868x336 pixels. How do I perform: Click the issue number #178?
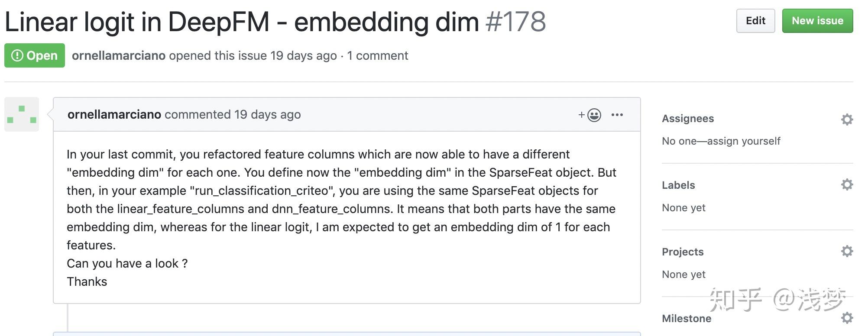pos(515,22)
